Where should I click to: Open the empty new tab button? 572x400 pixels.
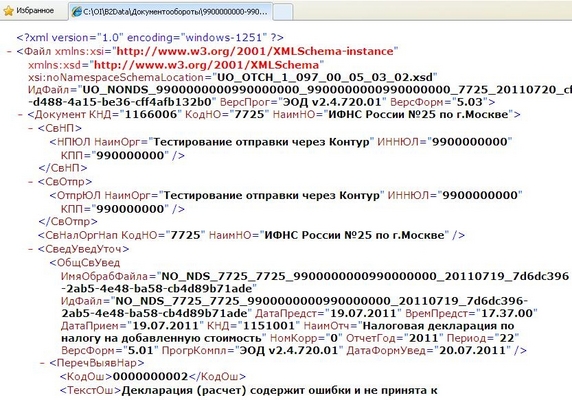283,12
